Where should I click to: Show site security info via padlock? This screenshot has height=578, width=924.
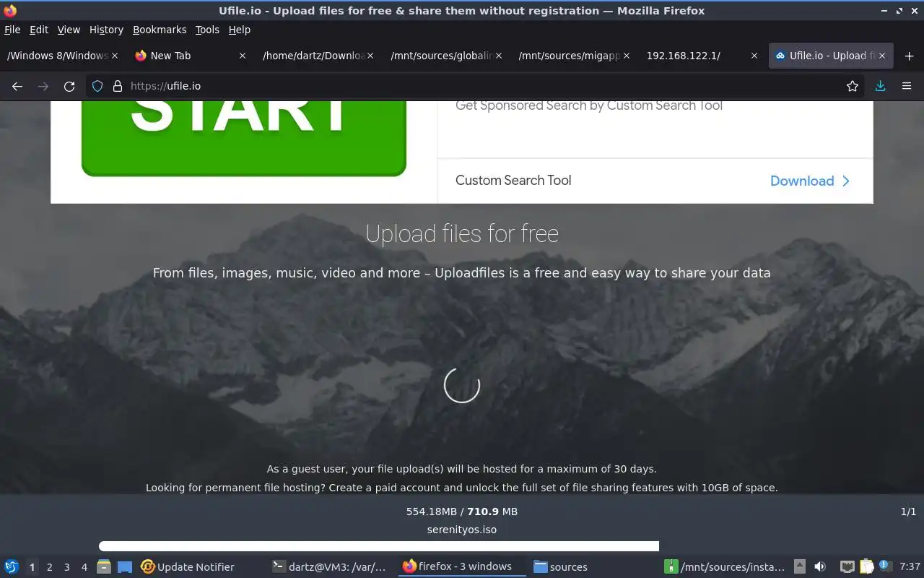(x=118, y=86)
